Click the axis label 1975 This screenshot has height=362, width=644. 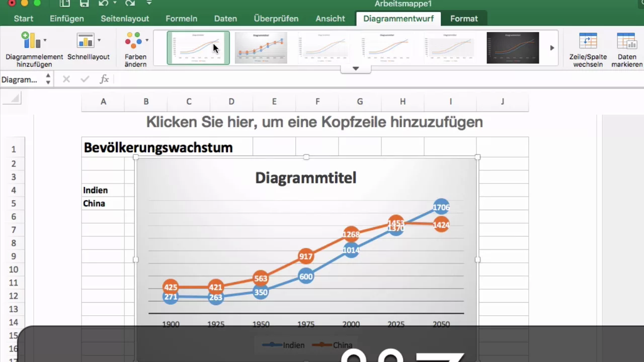point(306,324)
